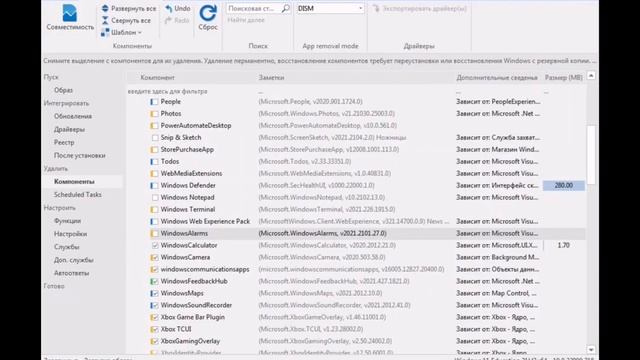Click the Свернуть все collapse-all icon
The image size is (640, 360).
coord(105,20)
